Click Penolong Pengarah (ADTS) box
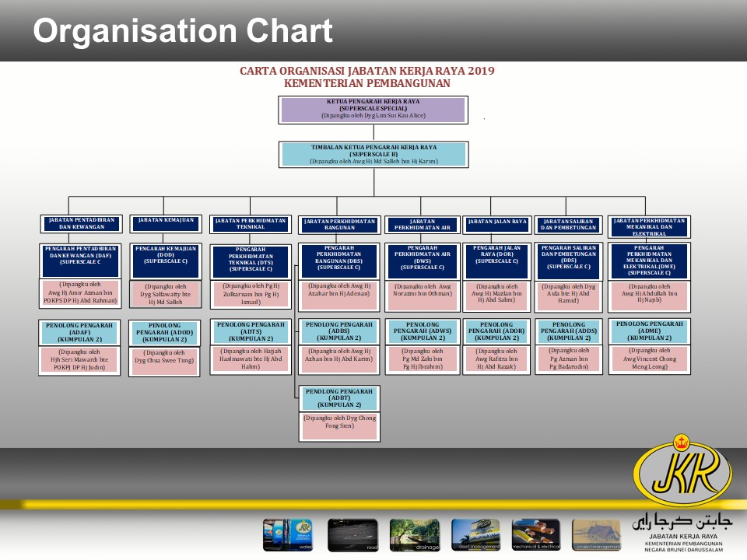 pyautogui.click(x=251, y=332)
